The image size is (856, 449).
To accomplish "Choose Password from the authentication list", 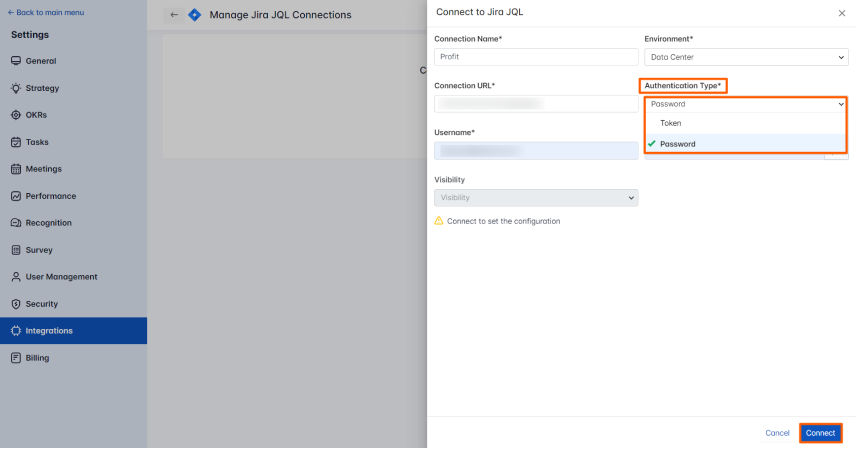I will point(745,144).
